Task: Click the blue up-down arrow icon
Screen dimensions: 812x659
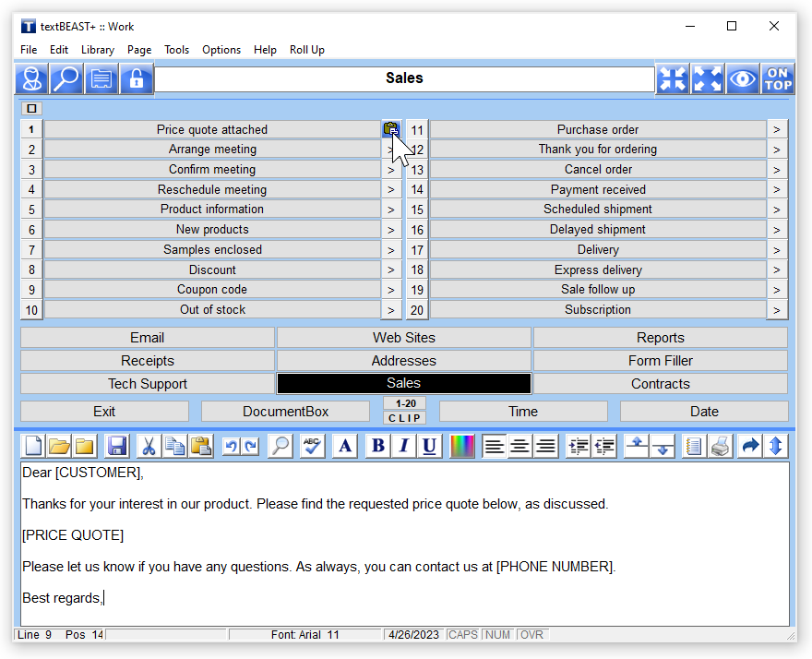Action: [x=776, y=446]
